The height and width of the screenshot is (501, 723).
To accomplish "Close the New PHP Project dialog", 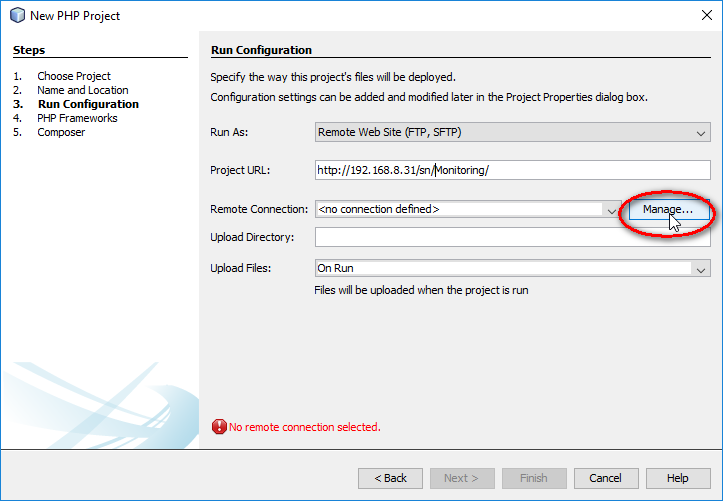I will pyautogui.click(x=706, y=15).
